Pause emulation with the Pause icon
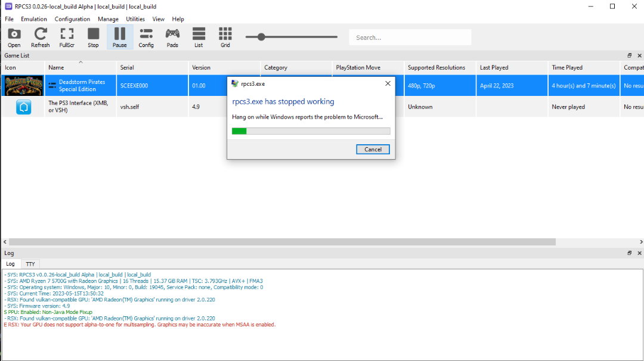 [x=120, y=37]
